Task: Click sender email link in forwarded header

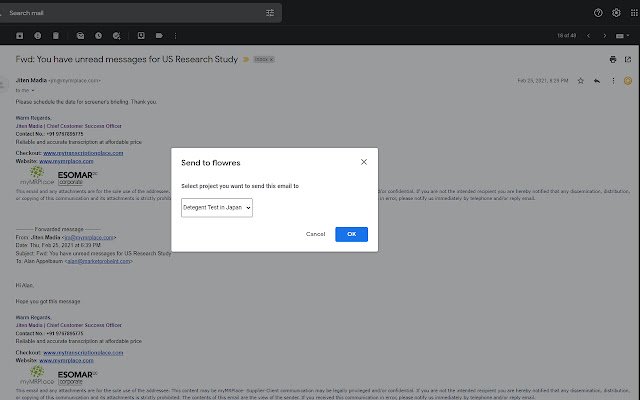Action: pos(89,238)
